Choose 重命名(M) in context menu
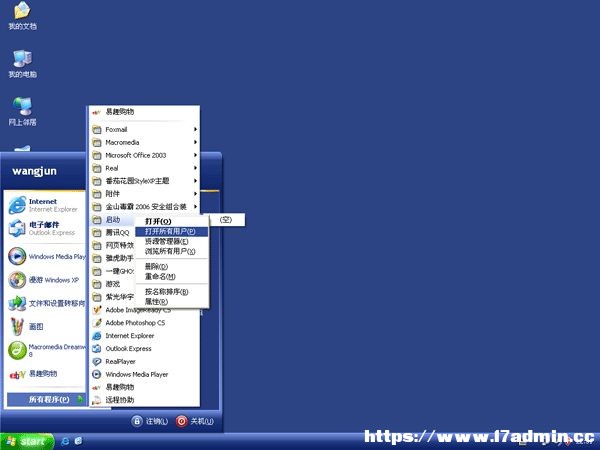This screenshot has width=600, height=450. [172, 276]
